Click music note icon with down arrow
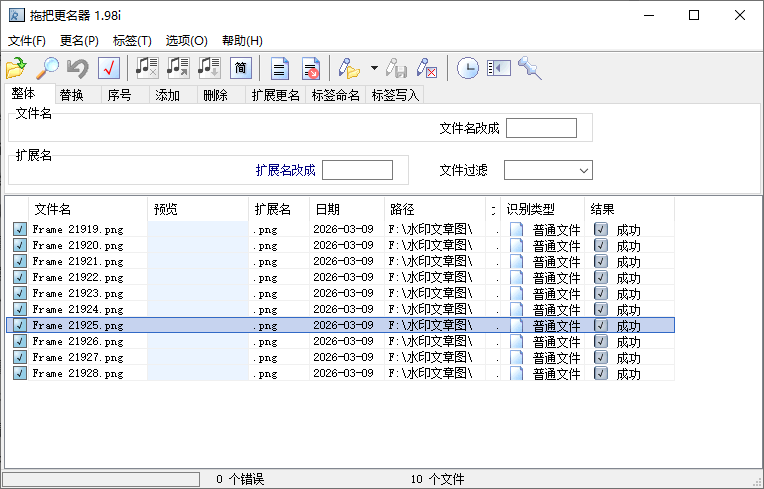The image size is (764, 489). pos(209,68)
